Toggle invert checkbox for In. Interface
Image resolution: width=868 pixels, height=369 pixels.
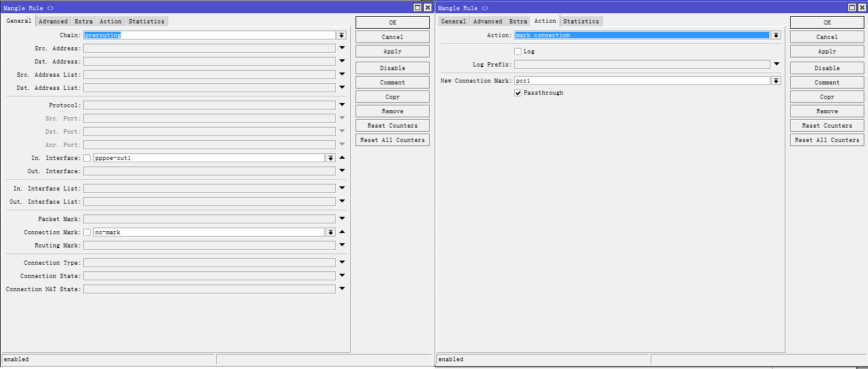[x=87, y=158]
